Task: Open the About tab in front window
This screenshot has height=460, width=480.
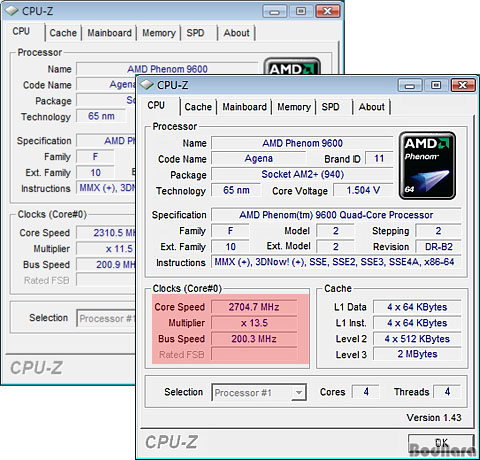Action: pyautogui.click(x=371, y=107)
